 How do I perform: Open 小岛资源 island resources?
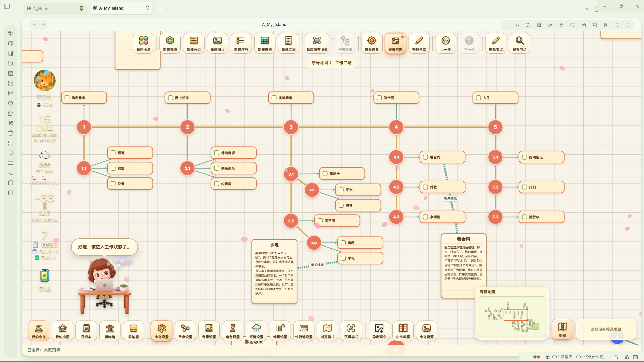(427, 331)
